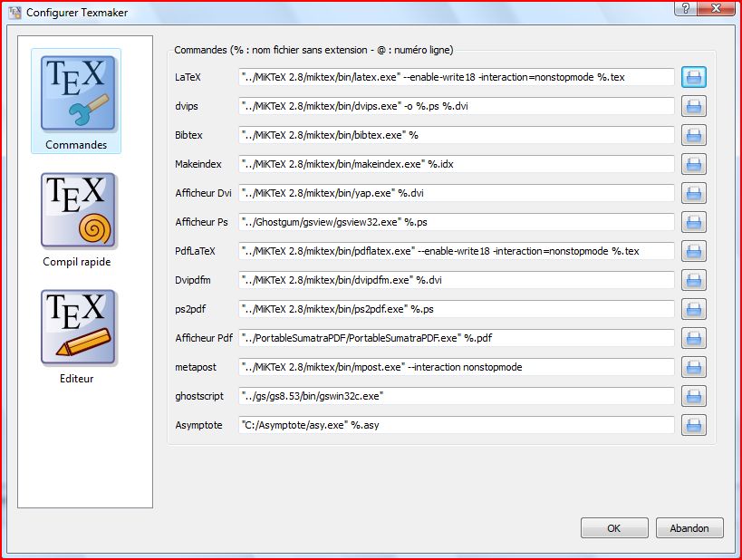The width and height of the screenshot is (742, 560).
Task: Browse for the LaTeX executable
Action: [694, 77]
